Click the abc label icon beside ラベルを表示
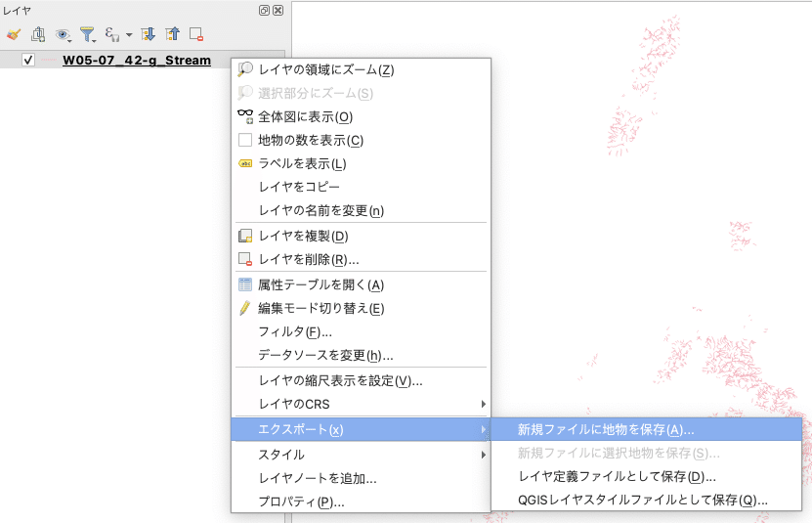 click(245, 163)
